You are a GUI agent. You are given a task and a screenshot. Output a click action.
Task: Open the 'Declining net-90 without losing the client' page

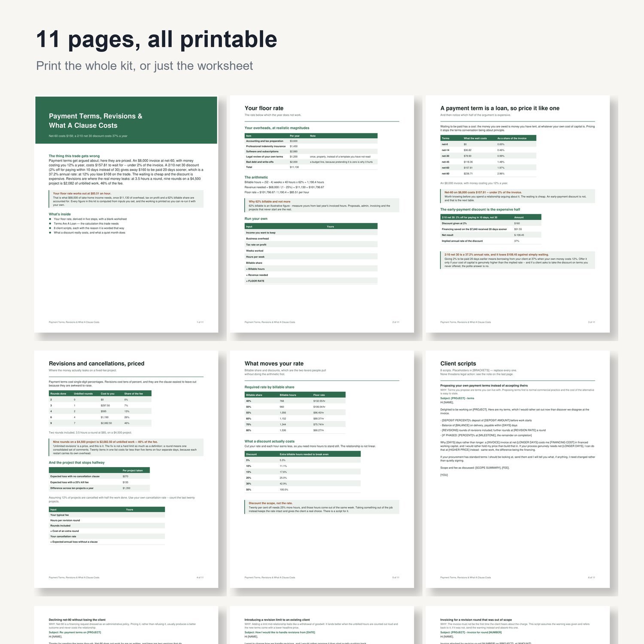[126, 625]
